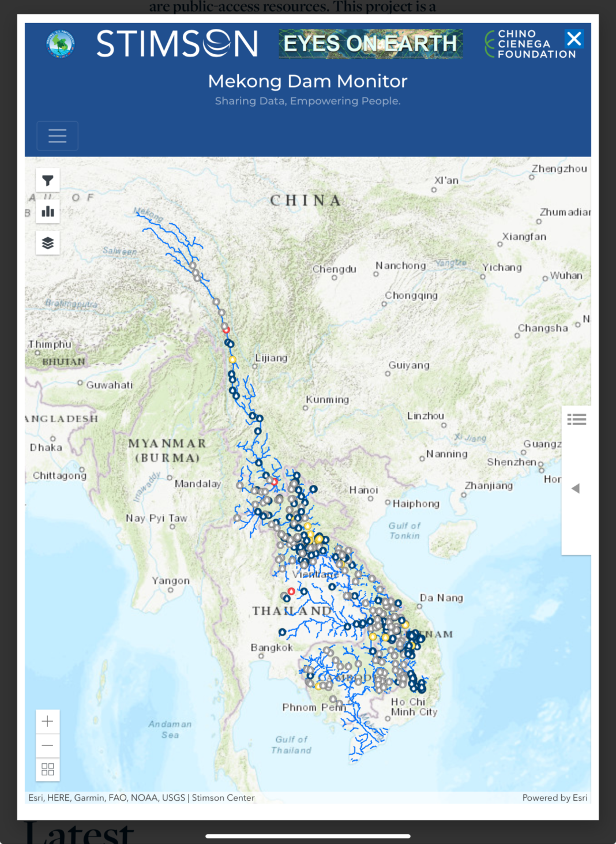Click the Powered by Esri attribution
Image resolution: width=616 pixels, height=844 pixels.
554,798
